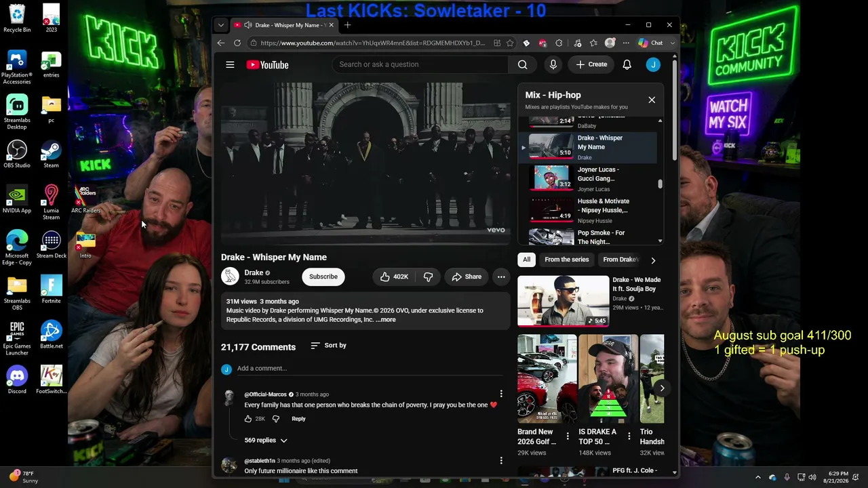Open options for Brand New 2026 Golf short
Screen dimensions: 868x488
click(568, 436)
